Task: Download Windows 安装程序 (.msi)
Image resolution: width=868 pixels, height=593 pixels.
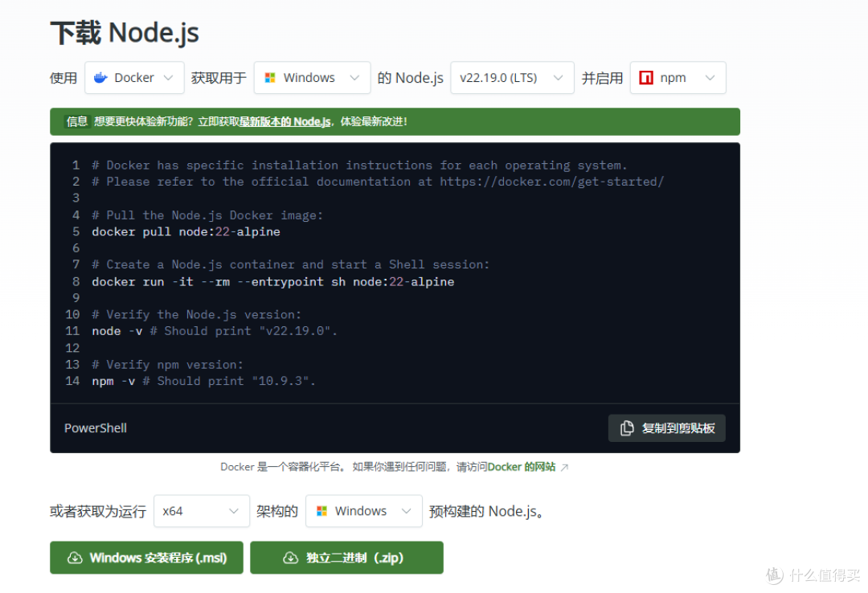Action: (x=146, y=558)
